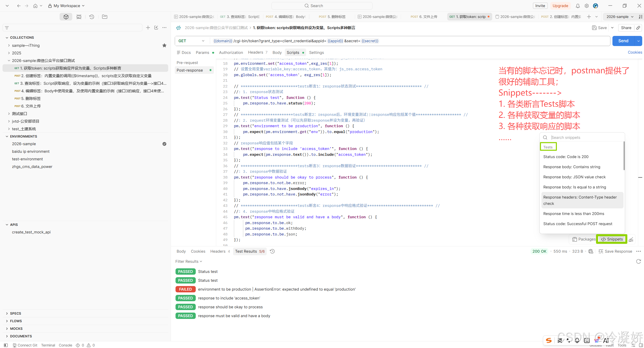Open the Save options dropdown arrow

tap(612, 28)
